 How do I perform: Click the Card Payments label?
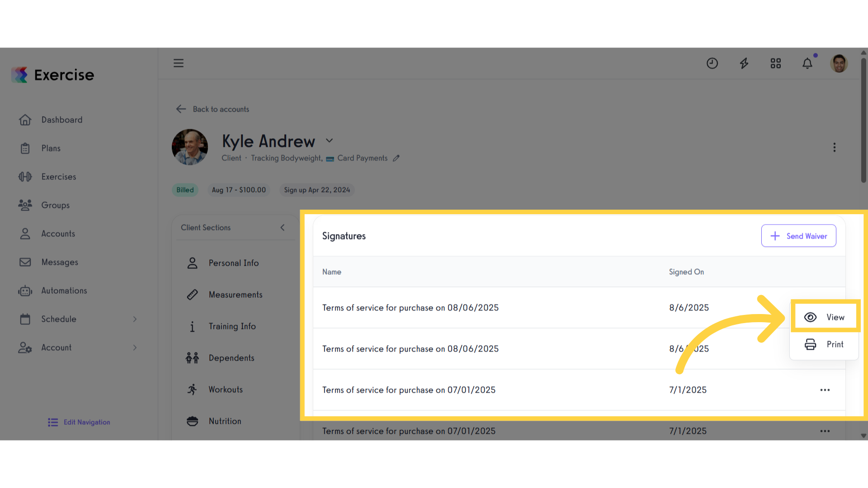pyautogui.click(x=362, y=158)
